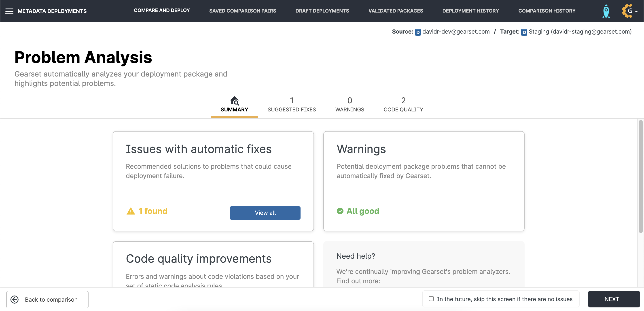644x311 pixels.
Task: Go Back to comparison
Action: tap(47, 299)
